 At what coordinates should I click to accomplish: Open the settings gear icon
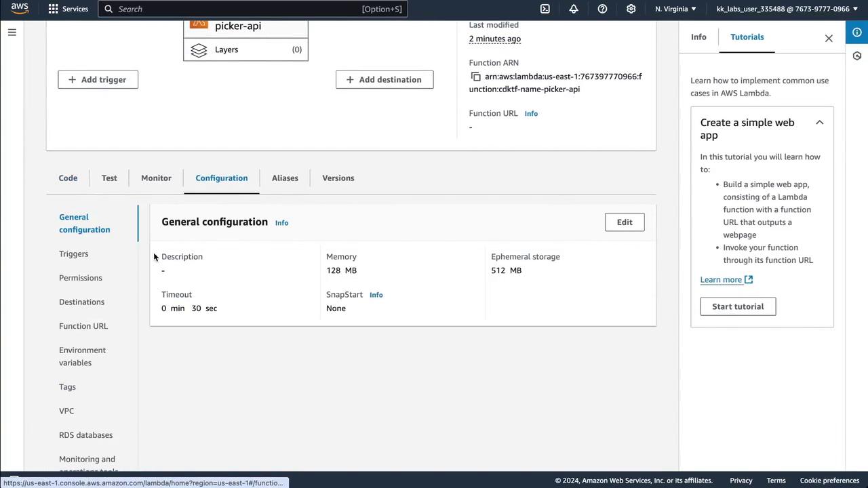(x=631, y=9)
